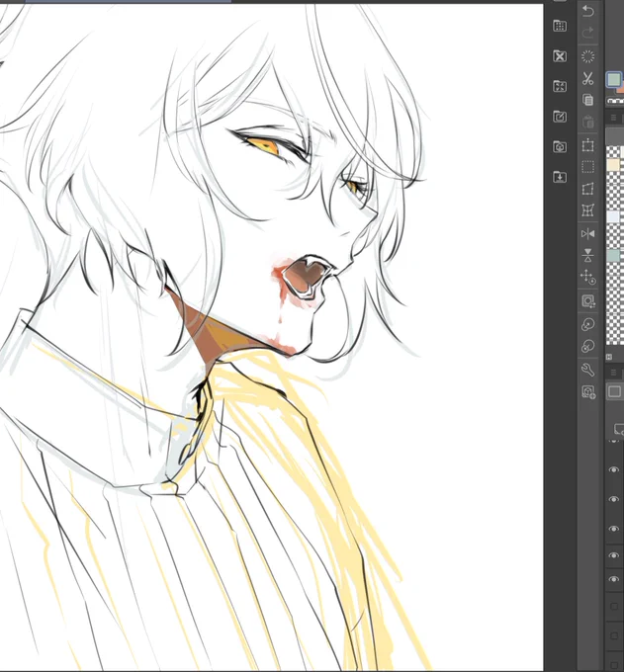The image size is (624, 672).
Task: Open the palette panel's hamburger menu
Action: point(613,118)
